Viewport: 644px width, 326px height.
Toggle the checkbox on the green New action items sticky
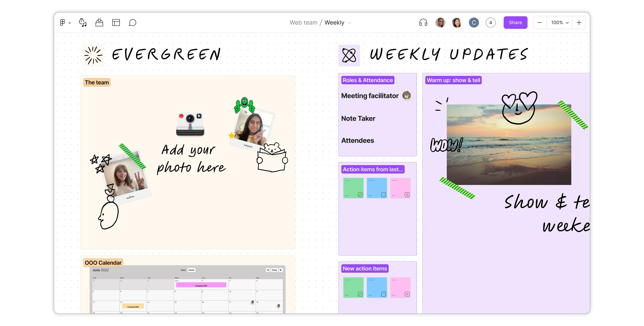pos(360,294)
